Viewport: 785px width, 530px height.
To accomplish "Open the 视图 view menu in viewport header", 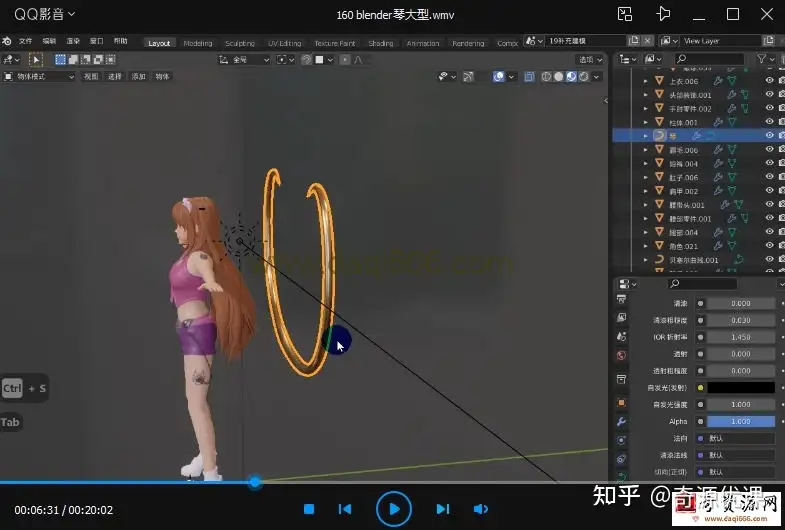I will (91, 77).
